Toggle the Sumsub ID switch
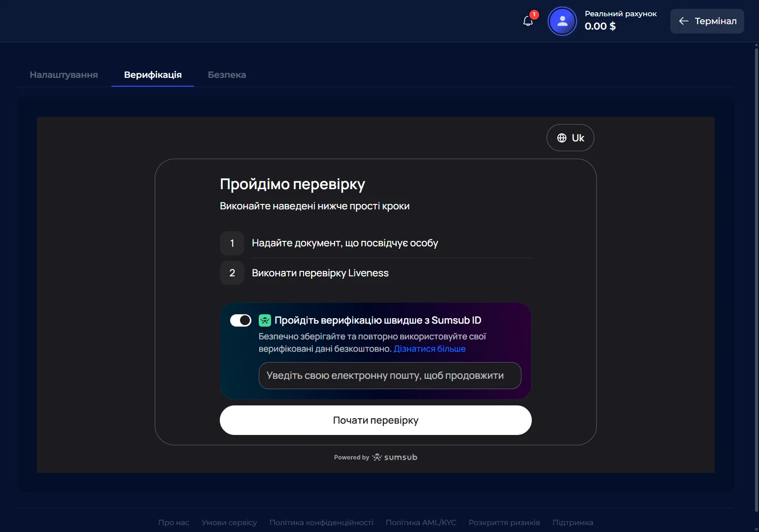This screenshot has width=759, height=532. coord(241,320)
